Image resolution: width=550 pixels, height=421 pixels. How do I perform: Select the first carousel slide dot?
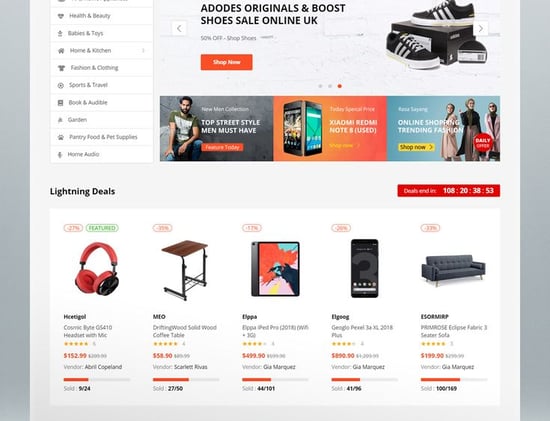coord(320,86)
